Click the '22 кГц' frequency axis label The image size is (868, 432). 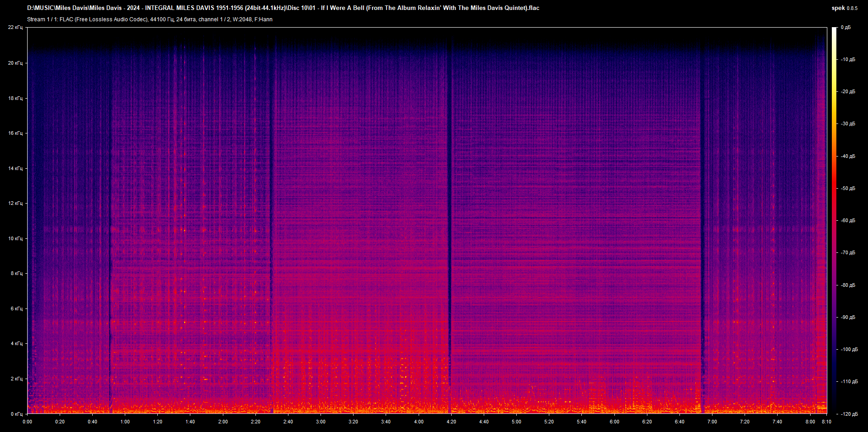click(15, 28)
